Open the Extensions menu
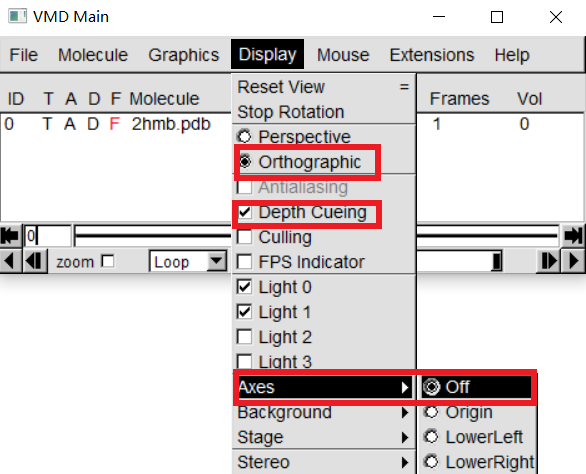 tap(432, 55)
